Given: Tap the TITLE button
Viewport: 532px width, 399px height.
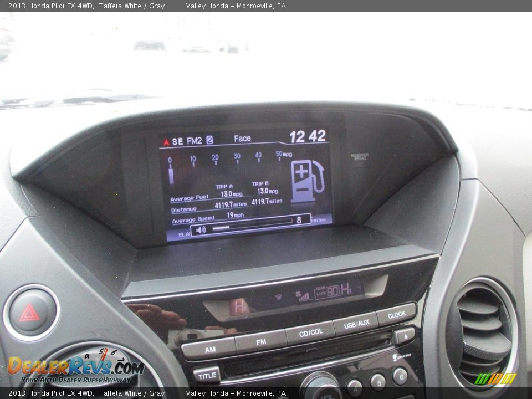Looking at the screenshot, I should coord(207,376).
